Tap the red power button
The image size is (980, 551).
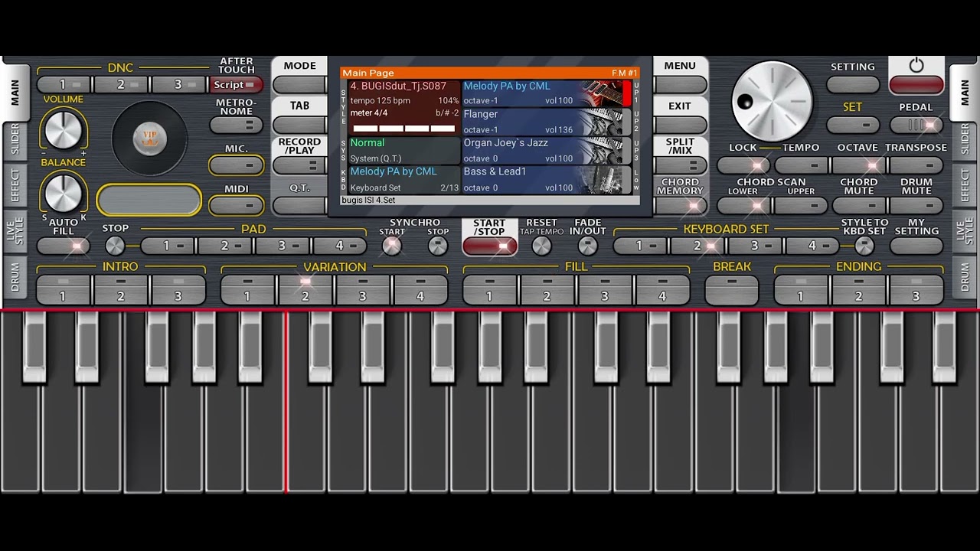click(916, 84)
